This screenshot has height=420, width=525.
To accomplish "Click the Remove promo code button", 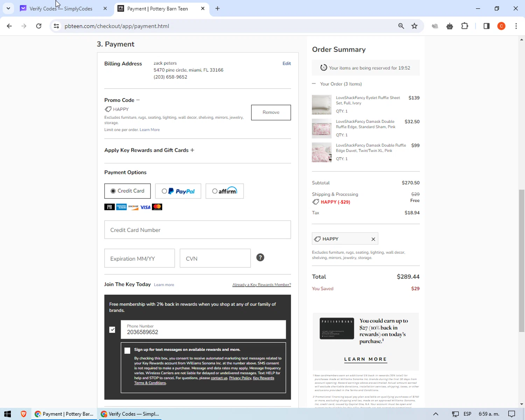I will point(271,112).
